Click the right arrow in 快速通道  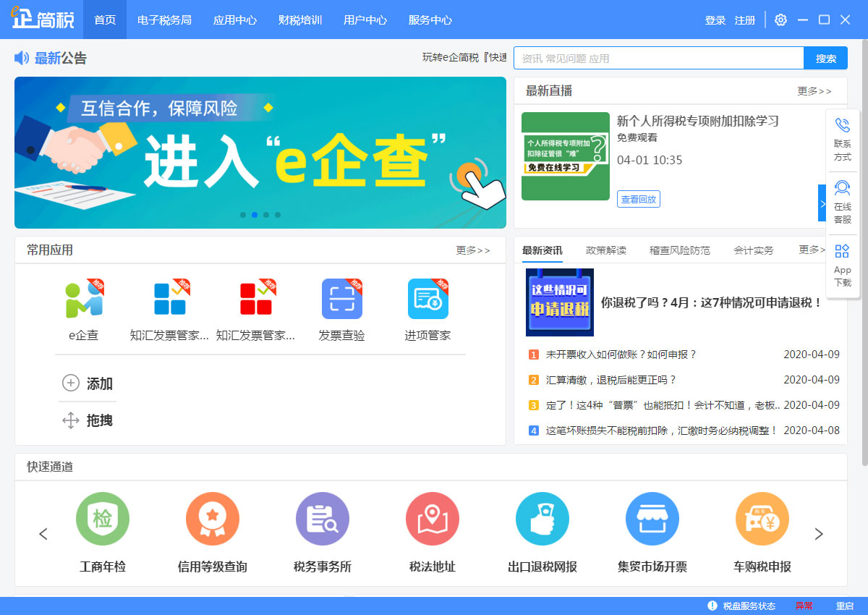820,534
